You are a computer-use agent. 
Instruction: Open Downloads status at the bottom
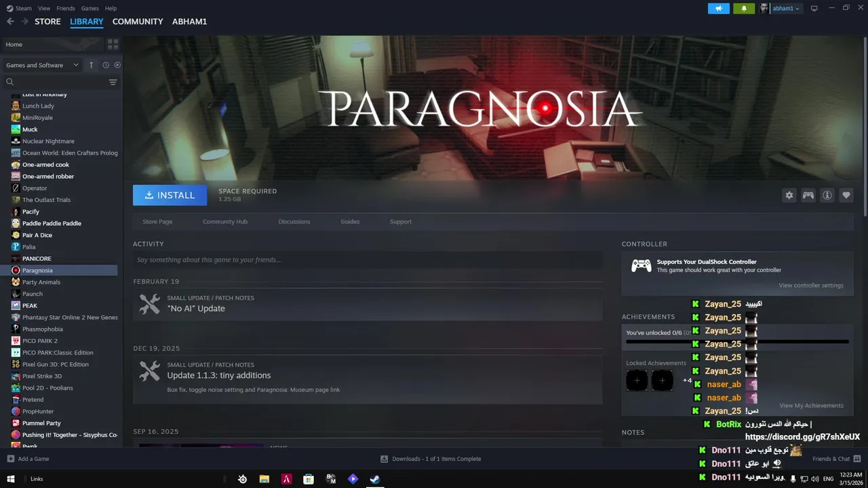[x=431, y=459]
